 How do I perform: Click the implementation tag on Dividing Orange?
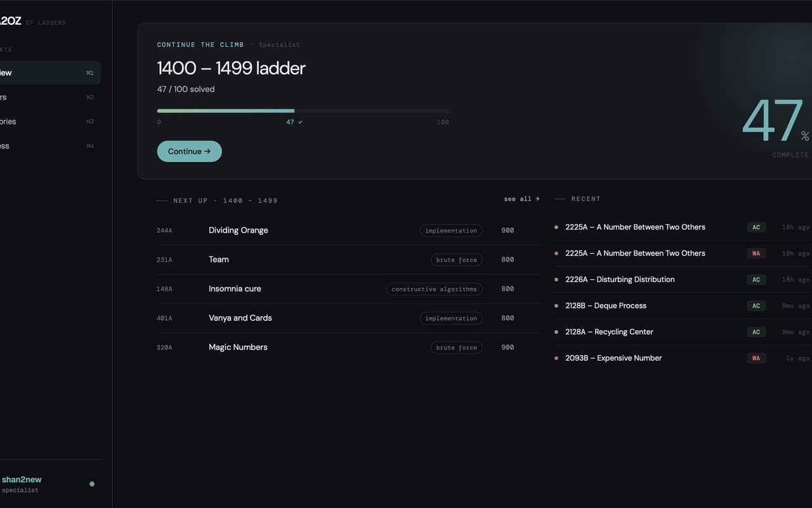click(x=451, y=231)
